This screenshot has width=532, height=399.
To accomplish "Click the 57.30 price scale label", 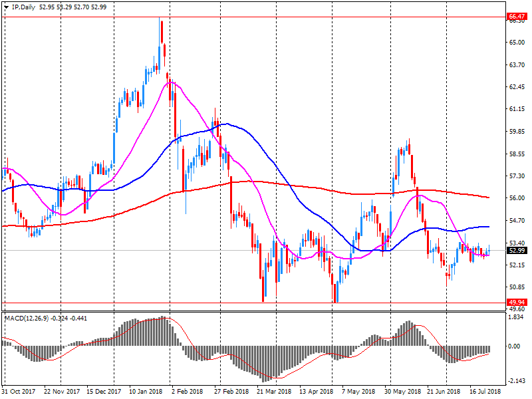I will pos(517,176).
